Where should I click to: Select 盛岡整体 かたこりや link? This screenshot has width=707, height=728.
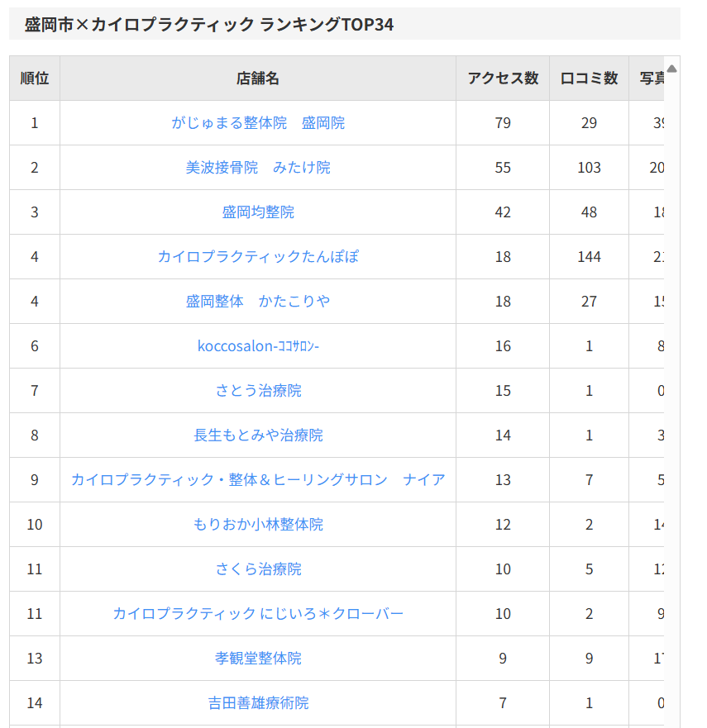tap(258, 302)
